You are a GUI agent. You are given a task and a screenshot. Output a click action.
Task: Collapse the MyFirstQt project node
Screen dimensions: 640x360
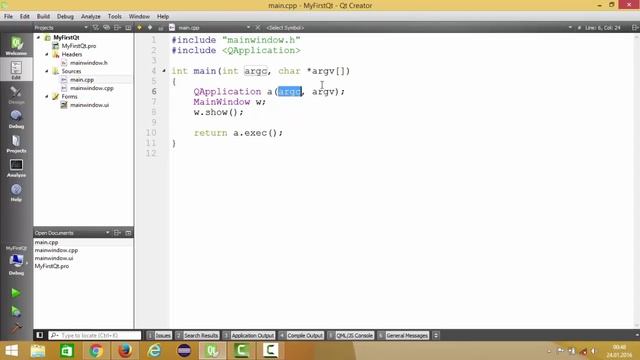tap(39, 37)
